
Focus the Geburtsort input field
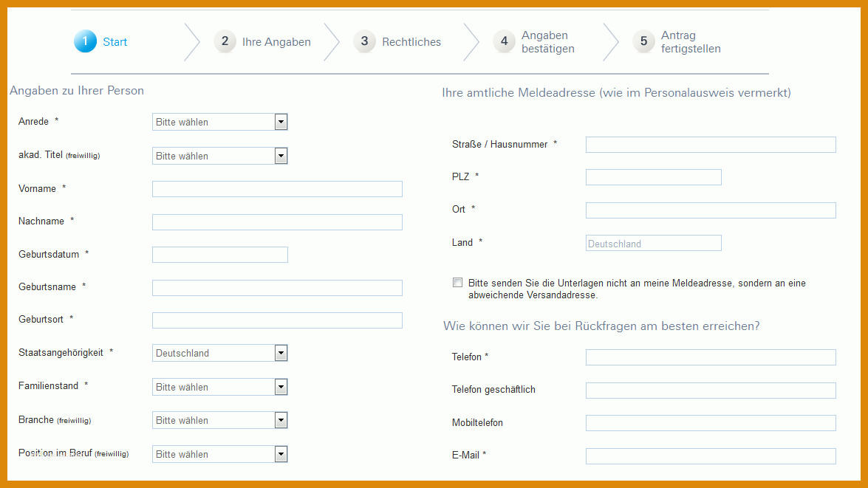277,320
